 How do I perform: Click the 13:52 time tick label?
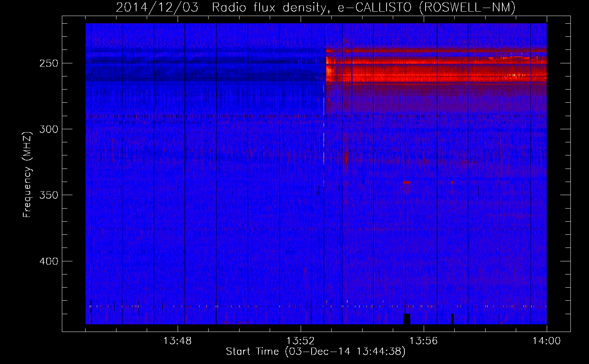tap(300, 341)
